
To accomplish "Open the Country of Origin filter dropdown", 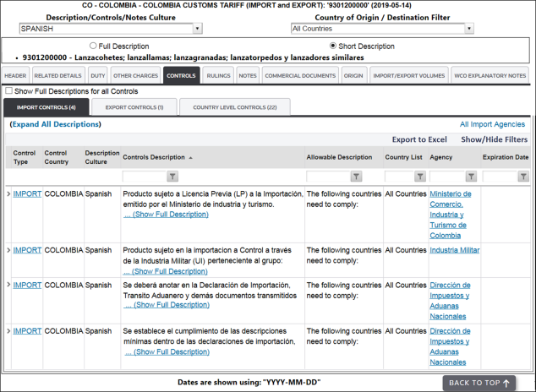I will [x=469, y=29].
